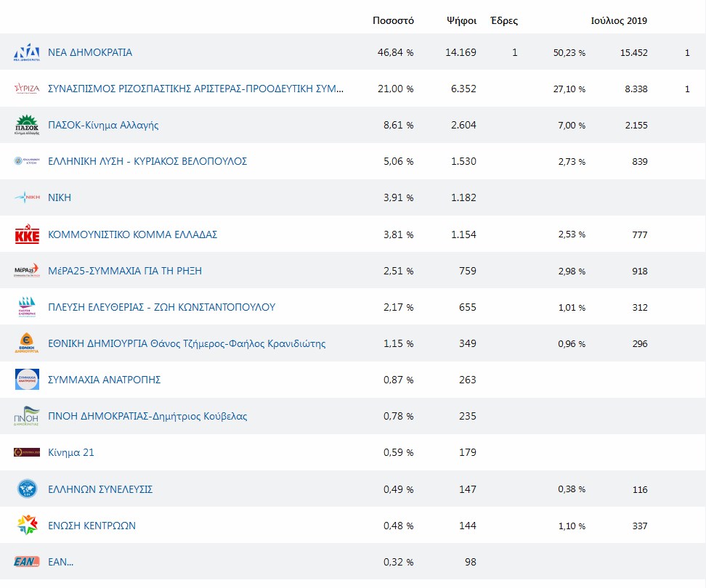706x588 pixels.
Task: Select the 759 votes value
Action: tap(468, 271)
